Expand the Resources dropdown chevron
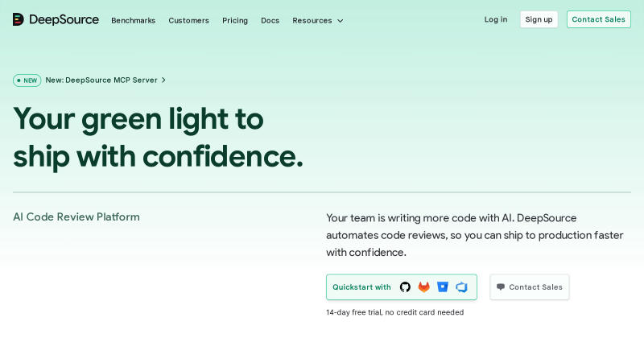The width and height of the screenshot is (644, 338). point(340,21)
